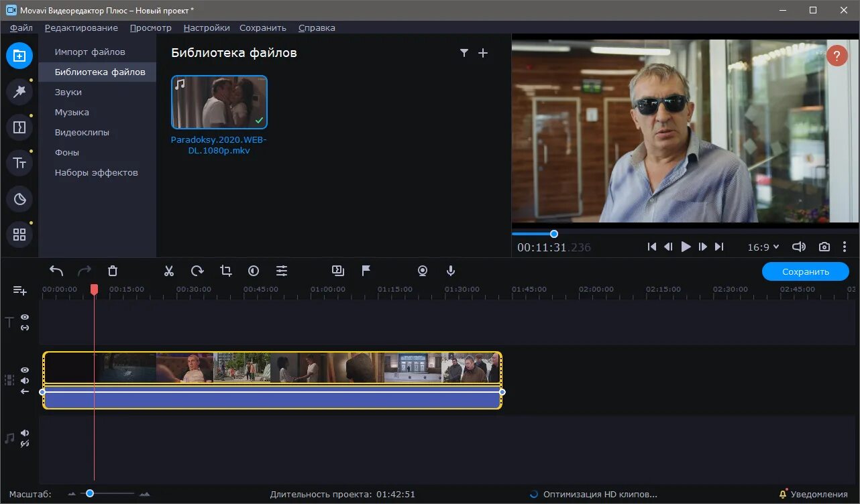This screenshot has width=860, height=504.
Task: Step forward one frame
Action: [702, 247]
